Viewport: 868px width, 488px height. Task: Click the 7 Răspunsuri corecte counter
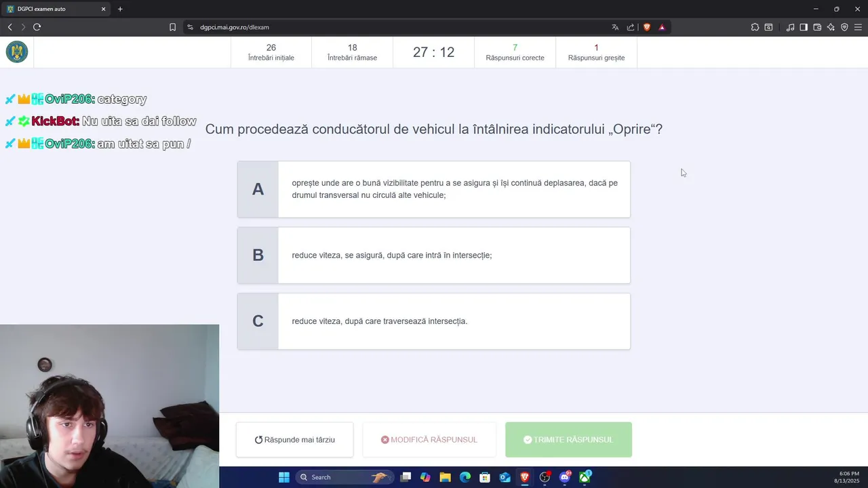click(515, 52)
